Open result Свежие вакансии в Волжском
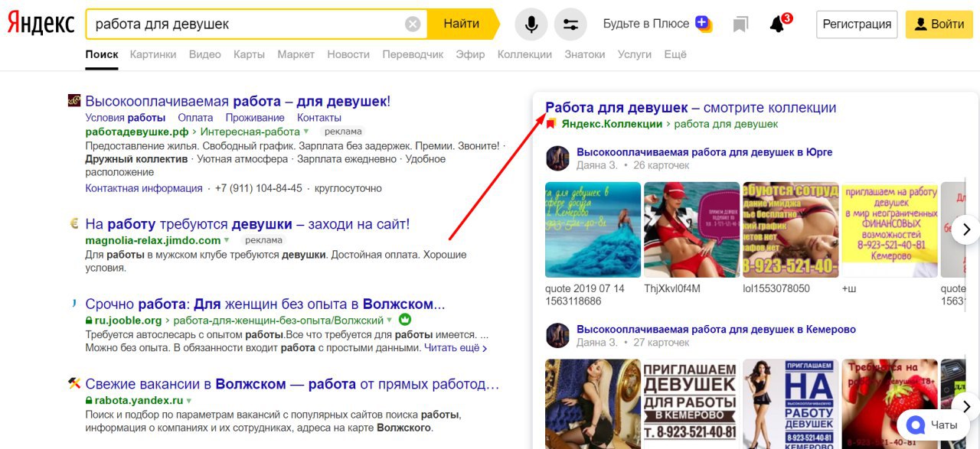This screenshot has width=980, height=449. (292, 383)
